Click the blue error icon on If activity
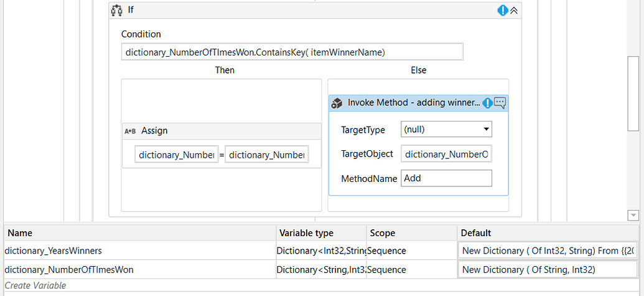This screenshot has width=644, height=296. [503, 11]
